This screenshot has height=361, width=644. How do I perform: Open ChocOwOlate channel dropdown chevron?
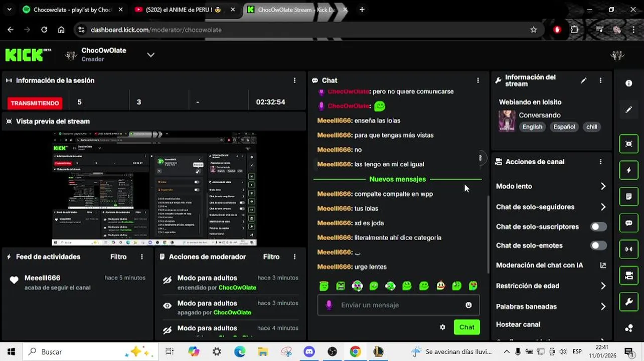click(150, 55)
